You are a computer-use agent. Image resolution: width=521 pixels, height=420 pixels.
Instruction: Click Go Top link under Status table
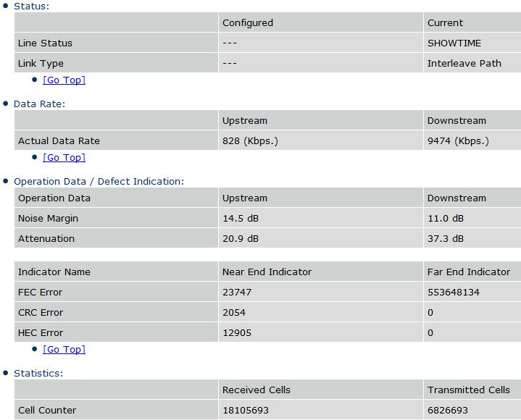[x=64, y=80]
